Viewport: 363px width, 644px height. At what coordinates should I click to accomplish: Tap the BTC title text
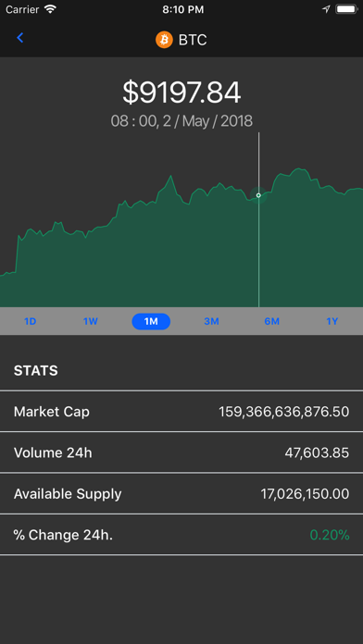click(193, 40)
